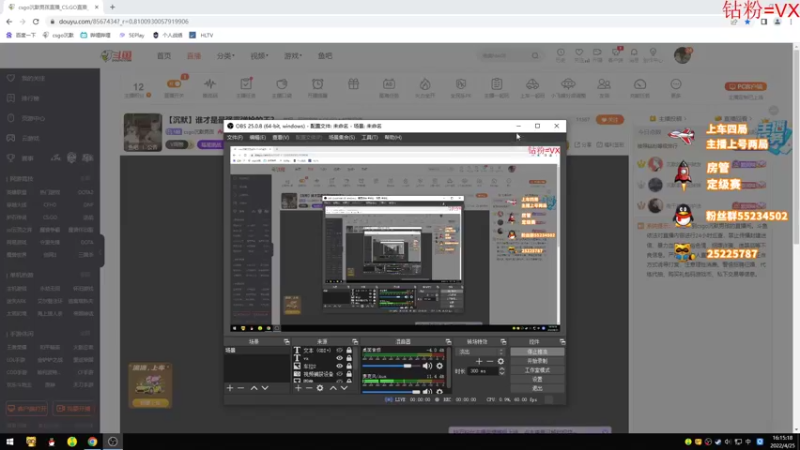Click the stop streaming button in OBS controls
The image size is (800, 450).
(537, 352)
